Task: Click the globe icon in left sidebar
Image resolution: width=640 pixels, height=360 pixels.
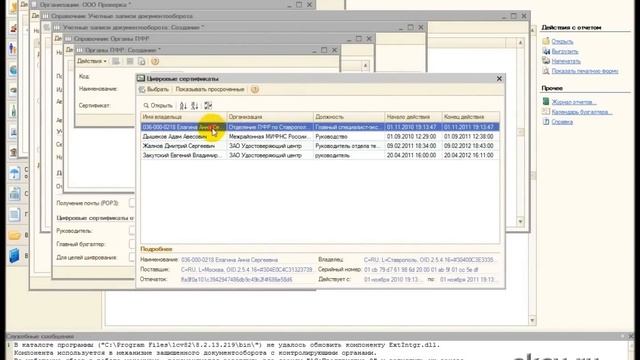Action: pos(14,70)
